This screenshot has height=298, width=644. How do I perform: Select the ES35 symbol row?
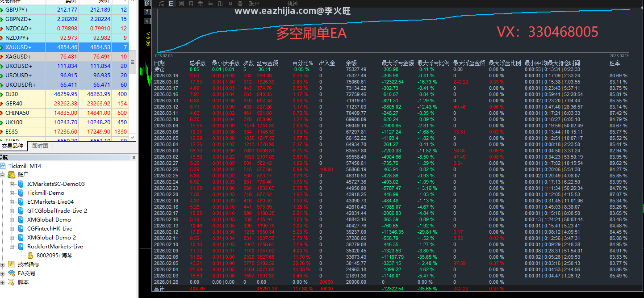[x=65, y=132]
